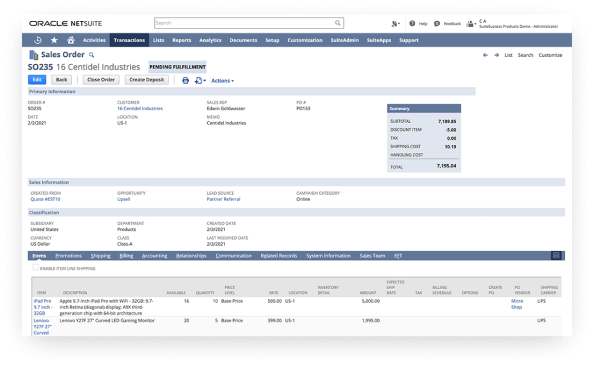Click the Create Deposit button
Screen dimensions: 594x367
147,80
